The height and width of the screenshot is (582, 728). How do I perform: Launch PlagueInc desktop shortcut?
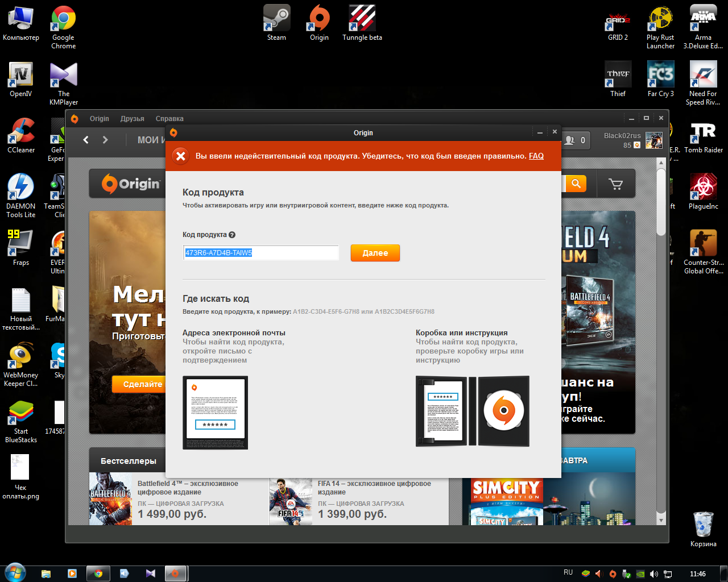704,192
